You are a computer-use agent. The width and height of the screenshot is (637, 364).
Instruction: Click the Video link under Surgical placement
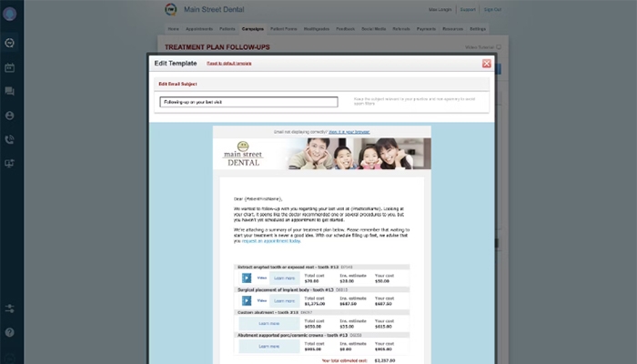[x=262, y=300]
